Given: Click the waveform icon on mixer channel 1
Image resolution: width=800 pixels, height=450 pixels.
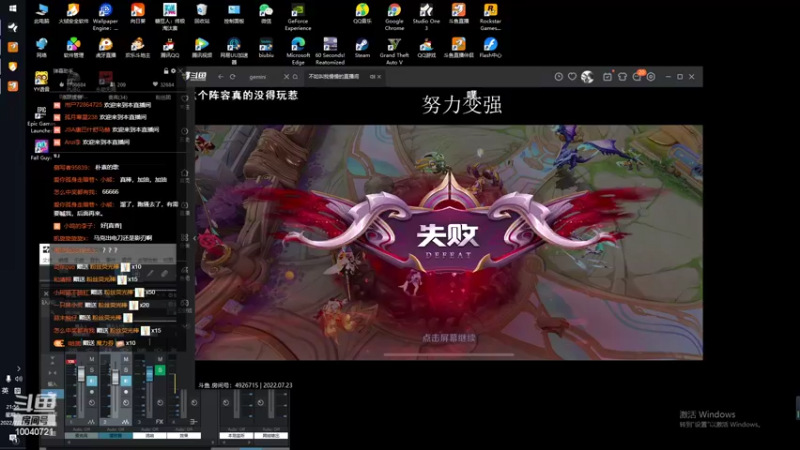Looking at the screenshot, I should (91, 422).
